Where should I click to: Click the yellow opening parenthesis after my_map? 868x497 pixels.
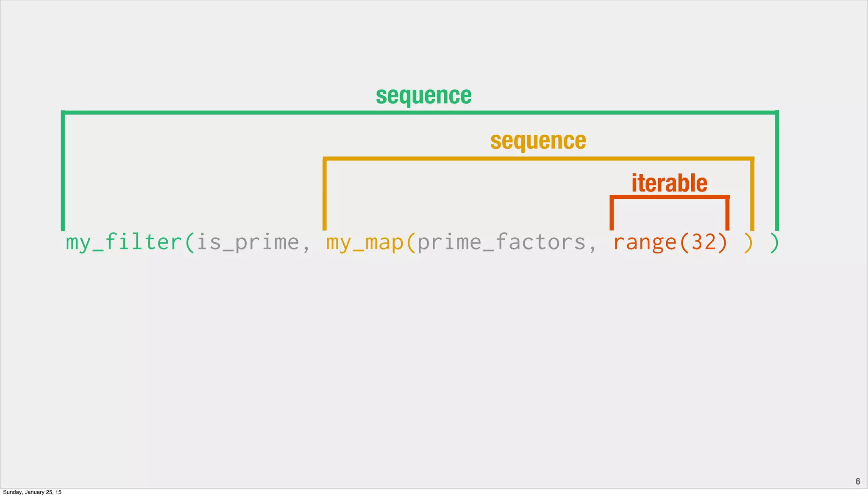(410, 242)
